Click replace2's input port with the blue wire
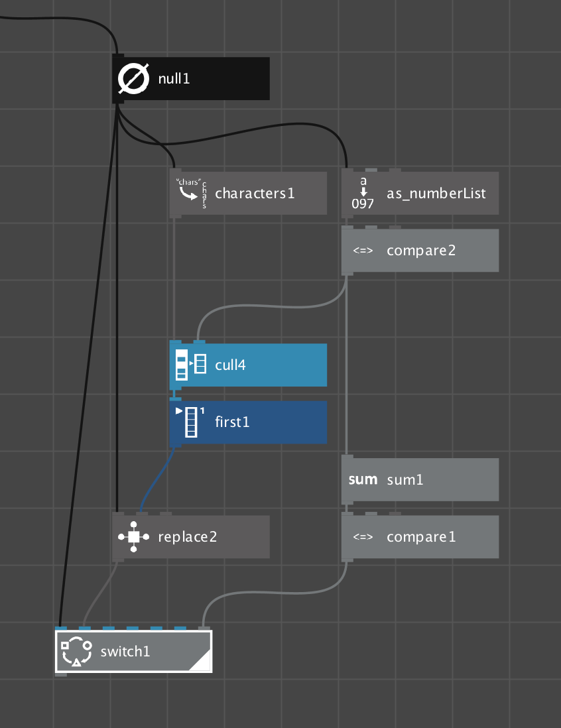 coord(142,514)
